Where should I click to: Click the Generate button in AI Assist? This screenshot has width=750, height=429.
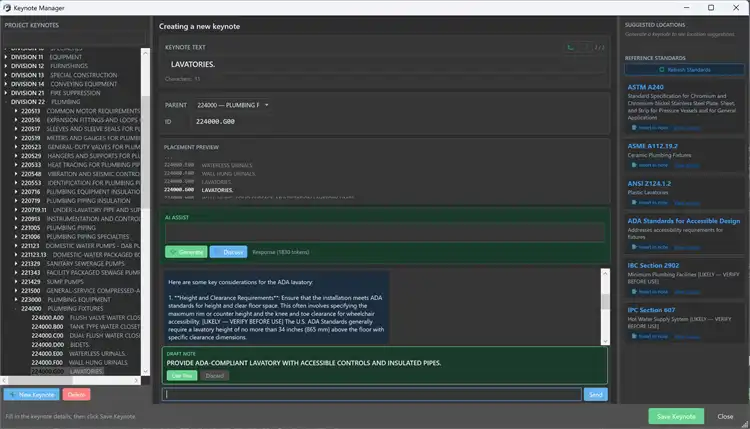tap(186, 252)
